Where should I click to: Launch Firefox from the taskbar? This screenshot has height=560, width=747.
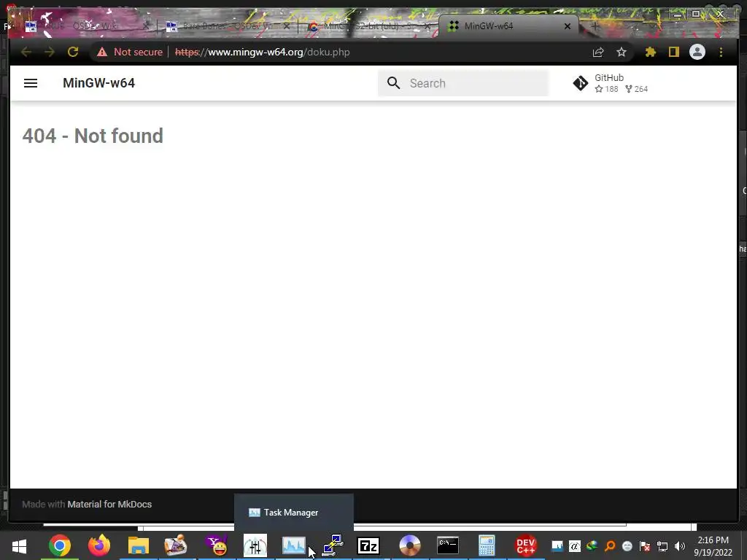point(99,545)
